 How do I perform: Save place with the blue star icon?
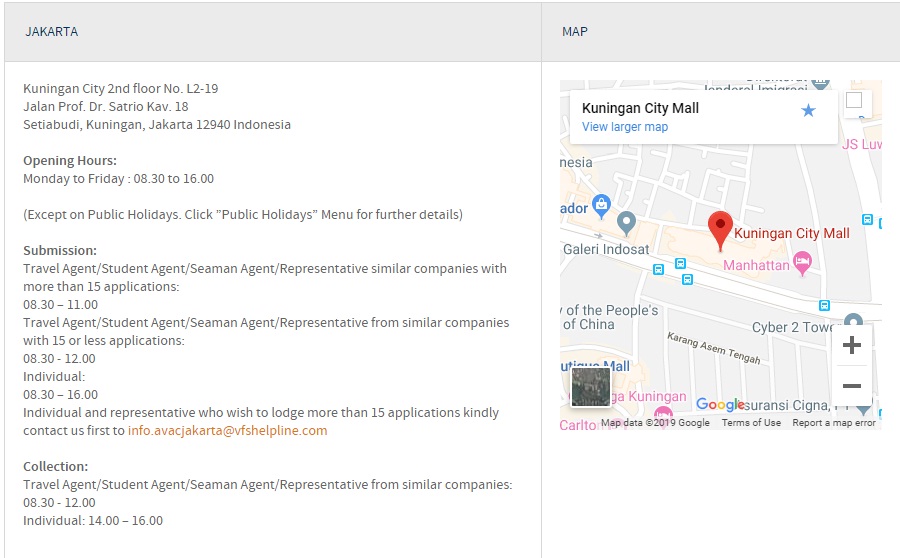(808, 110)
